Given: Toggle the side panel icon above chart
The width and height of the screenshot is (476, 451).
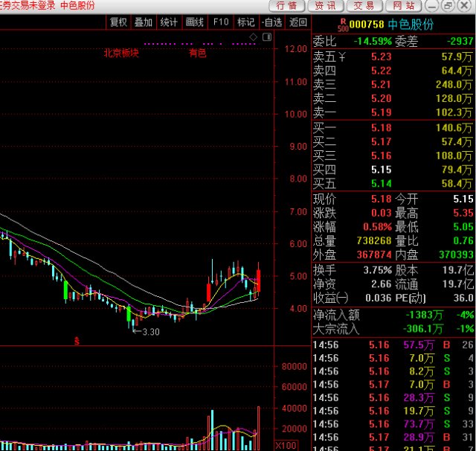Looking at the screenshot, I should pos(267,37).
